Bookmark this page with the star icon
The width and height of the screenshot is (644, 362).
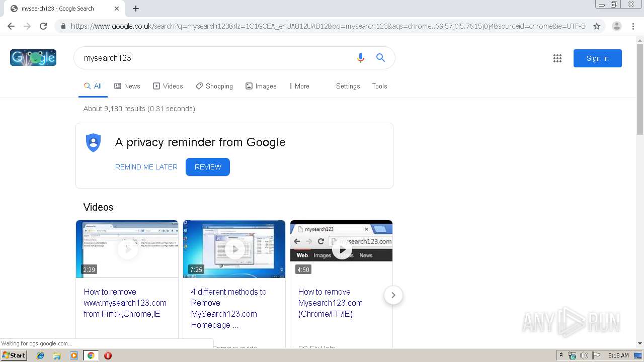coord(597,26)
